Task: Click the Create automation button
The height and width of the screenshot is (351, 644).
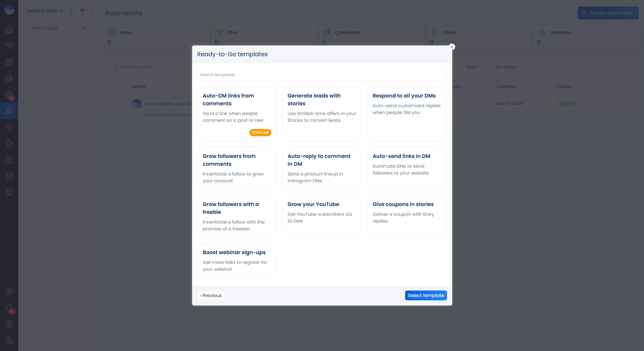Action: click(608, 13)
